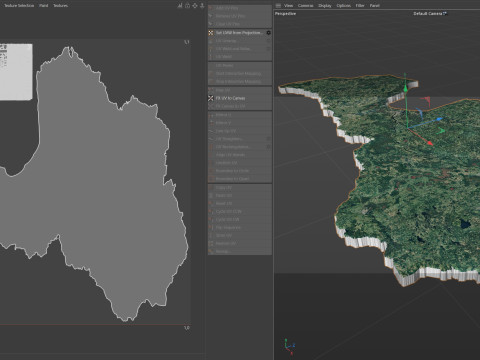Choose Fit UV to Canvas
Screen dimensions: 480x360
pos(240,98)
